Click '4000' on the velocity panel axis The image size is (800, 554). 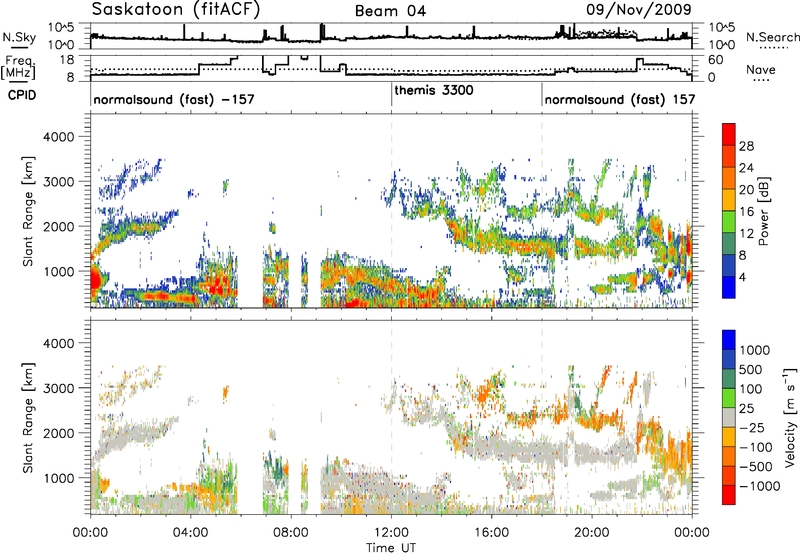pos(59,343)
